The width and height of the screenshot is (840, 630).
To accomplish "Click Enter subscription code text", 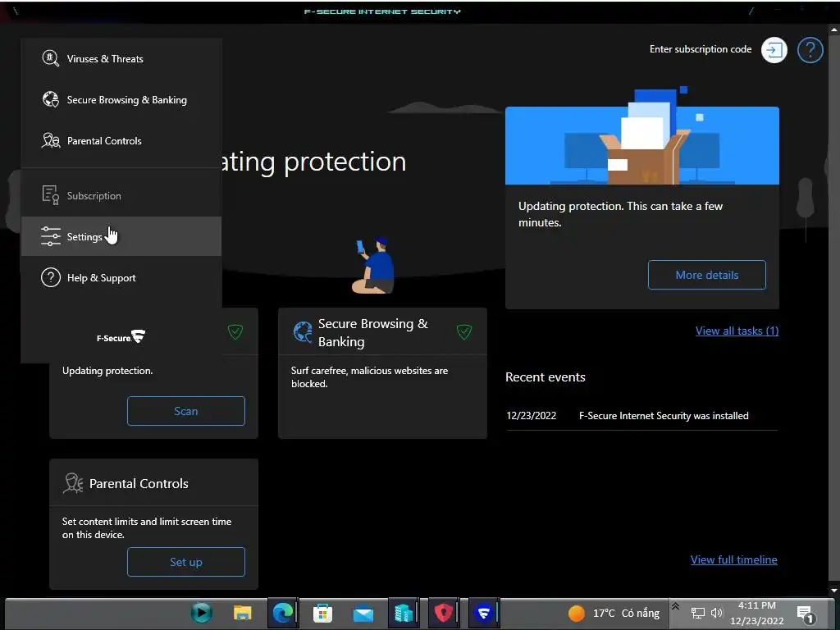I will pyautogui.click(x=701, y=49).
